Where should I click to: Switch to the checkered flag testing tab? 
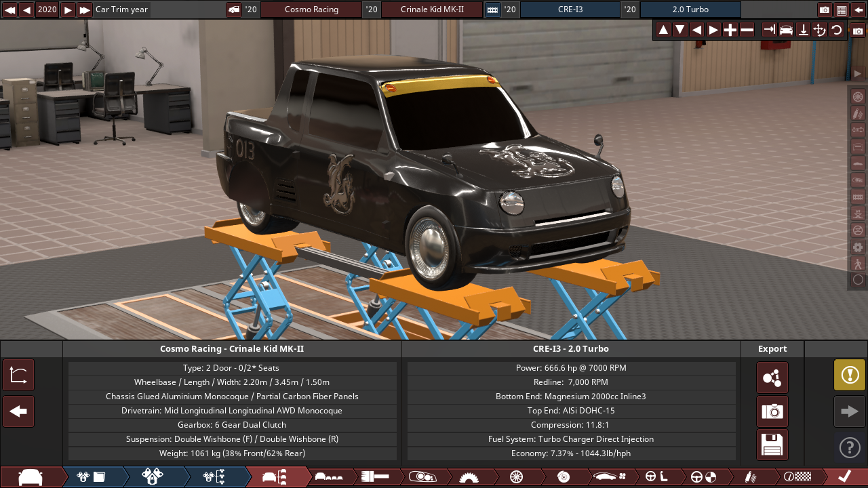796,477
